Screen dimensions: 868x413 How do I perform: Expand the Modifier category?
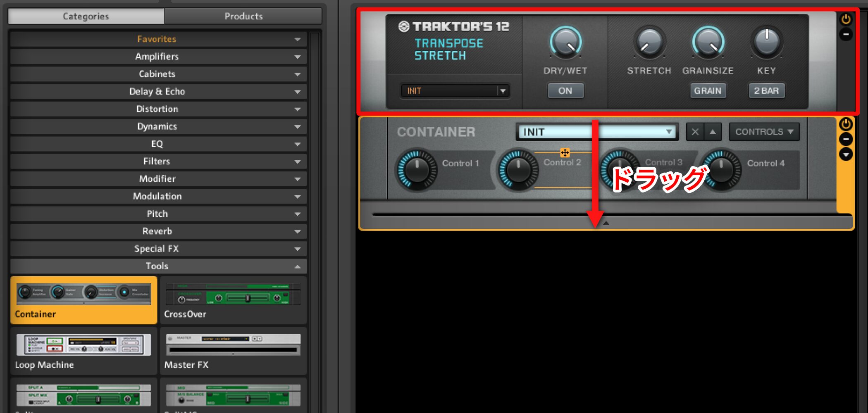click(x=158, y=179)
